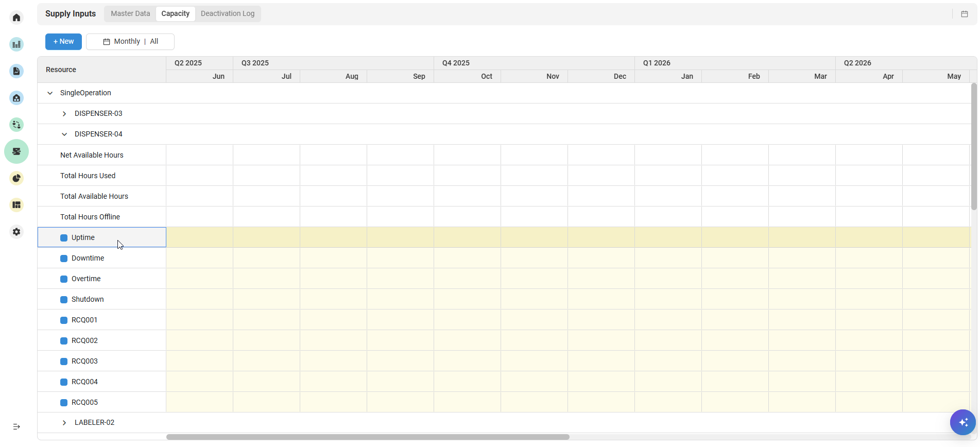Open the Monthly | All filter button
Screen dimensions: 980x447
point(130,42)
